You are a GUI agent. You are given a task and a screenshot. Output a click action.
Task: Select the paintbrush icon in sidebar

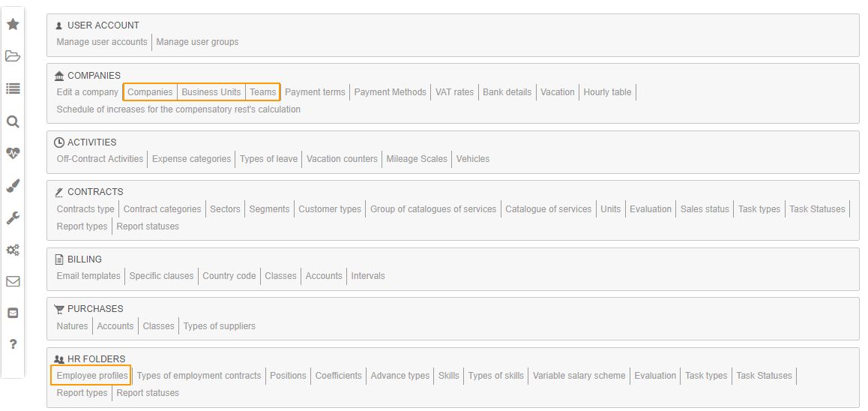click(13, 185)
